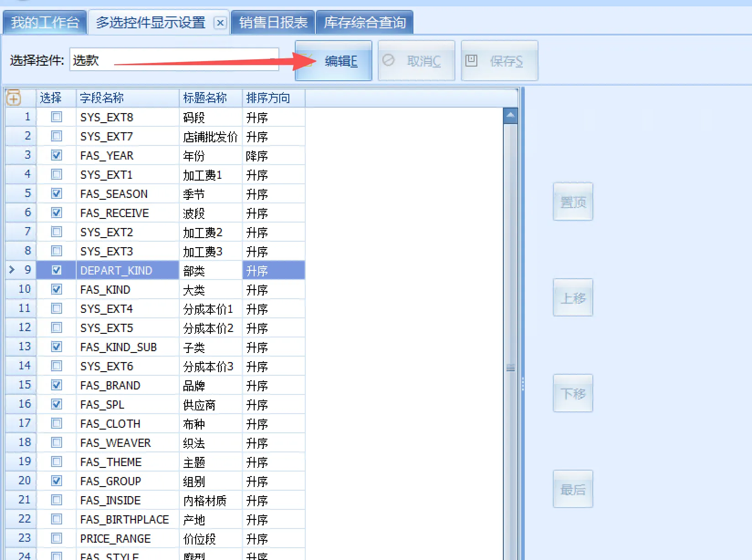
Task: Click the add icon at the grid header corner
Action: [x=15, y=98]
